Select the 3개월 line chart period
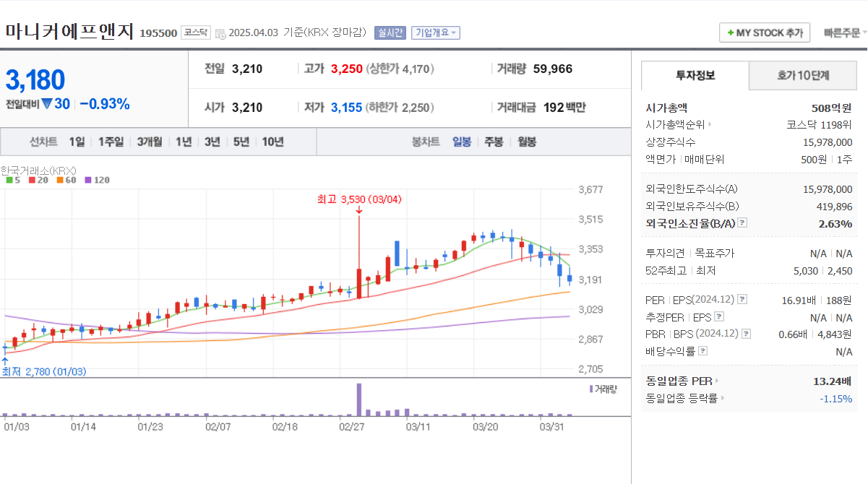Image resolution: width=868 pixels, height=484 pixels. tap(150, 142)
